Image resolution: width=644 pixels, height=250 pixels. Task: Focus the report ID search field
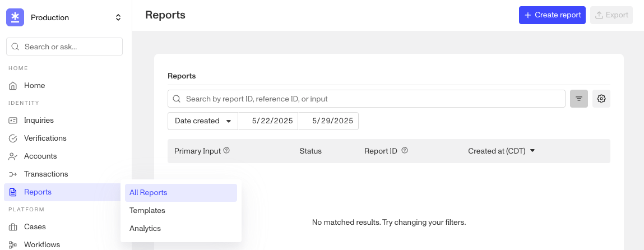click(x=367, y=99)
